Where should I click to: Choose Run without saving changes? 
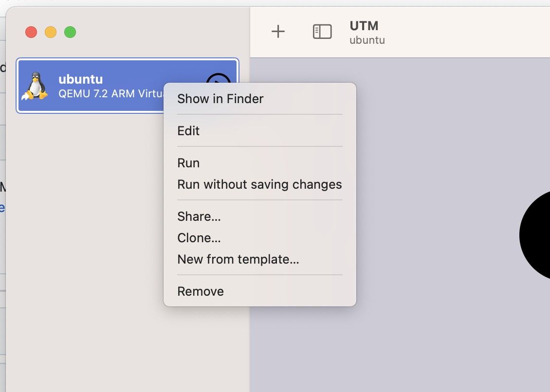[x=259, y=184]
